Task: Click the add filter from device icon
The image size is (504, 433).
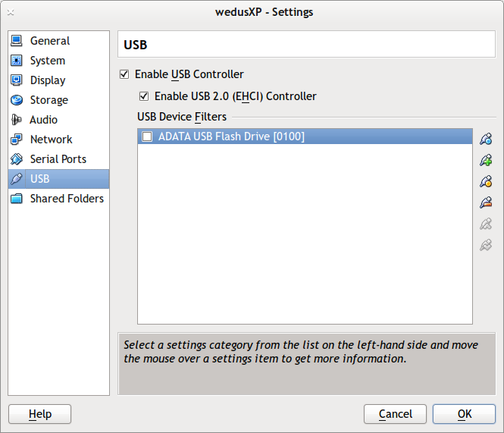Action: point(486,160)
